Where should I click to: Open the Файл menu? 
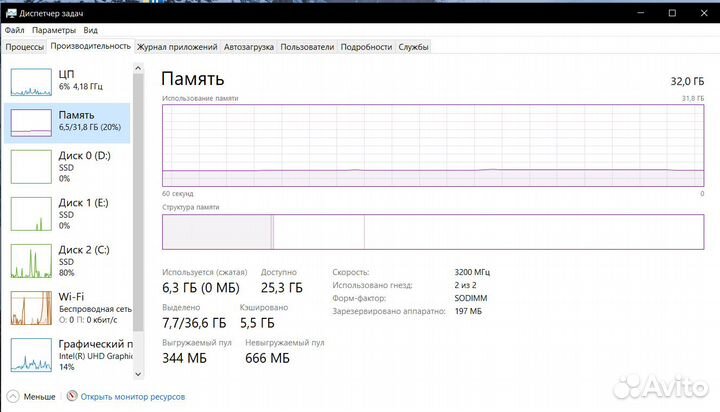[x=15, y=30]
